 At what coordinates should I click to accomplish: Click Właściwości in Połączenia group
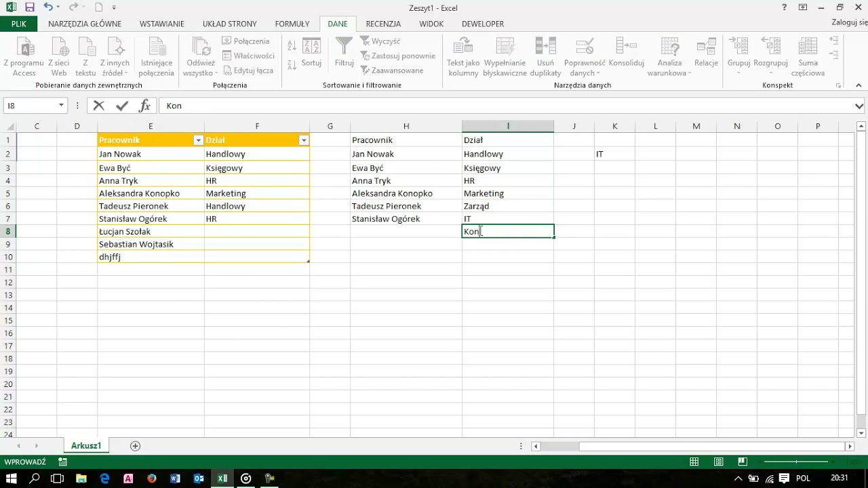pyautogui.click(x=248, y=56)
